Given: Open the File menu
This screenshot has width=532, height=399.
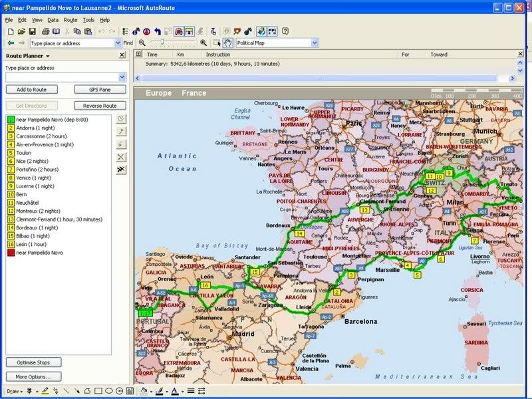Looking at the screenshot, I should point(9,20).
